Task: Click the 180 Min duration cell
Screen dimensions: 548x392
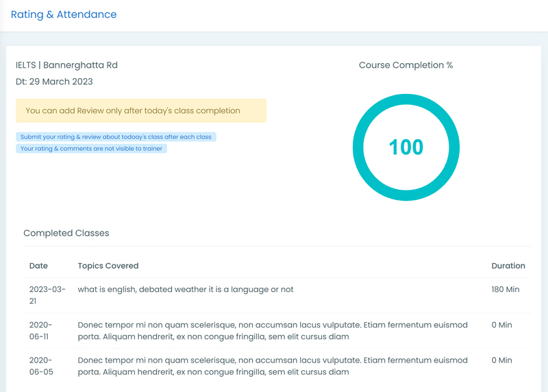Action: 506,289
